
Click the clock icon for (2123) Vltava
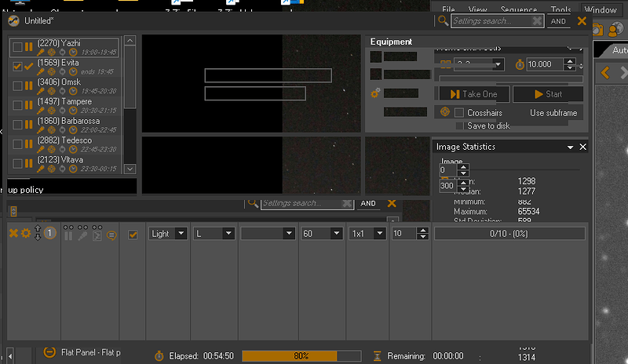[x=73, y=169]
